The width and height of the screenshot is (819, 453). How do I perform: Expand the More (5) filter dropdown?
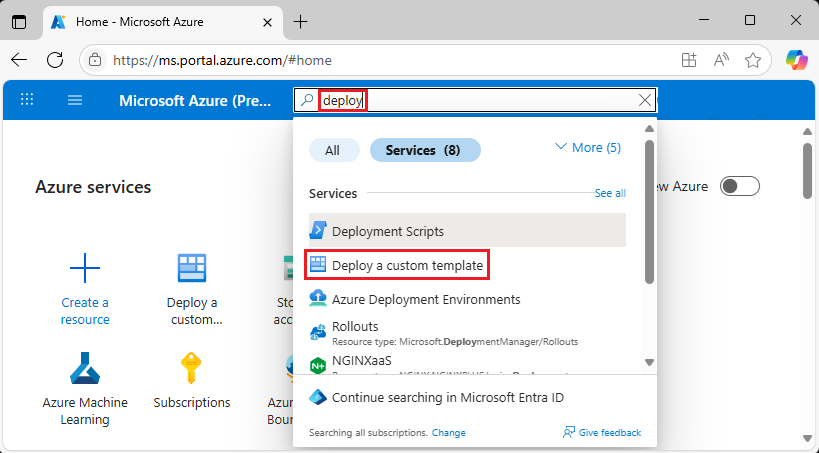pyautogui.click(x=588, y=148)
